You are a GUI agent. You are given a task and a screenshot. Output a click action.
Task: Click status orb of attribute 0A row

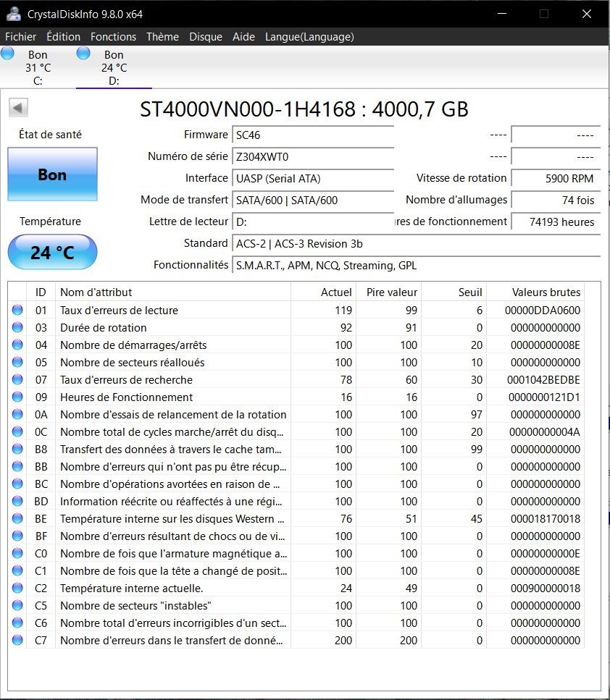coord(17,414)
